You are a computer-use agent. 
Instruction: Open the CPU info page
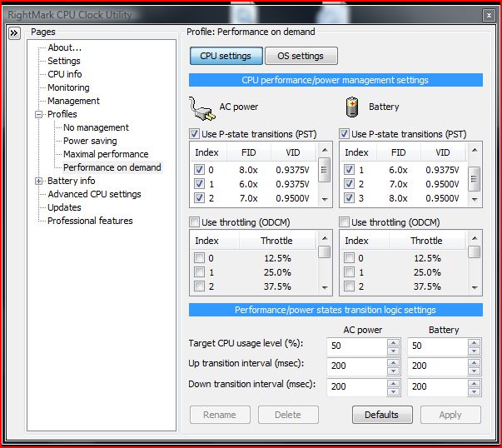coord(65,74)
